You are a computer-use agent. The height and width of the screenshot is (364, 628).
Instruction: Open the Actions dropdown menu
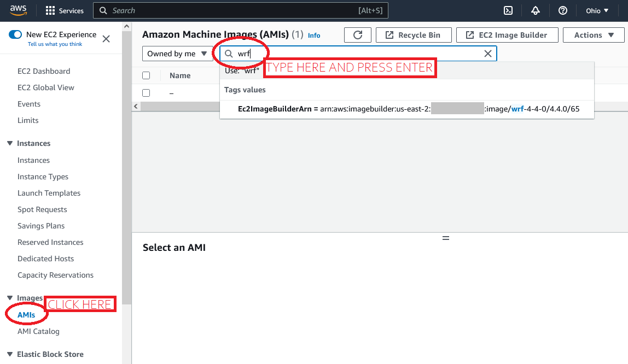[594, 35]
